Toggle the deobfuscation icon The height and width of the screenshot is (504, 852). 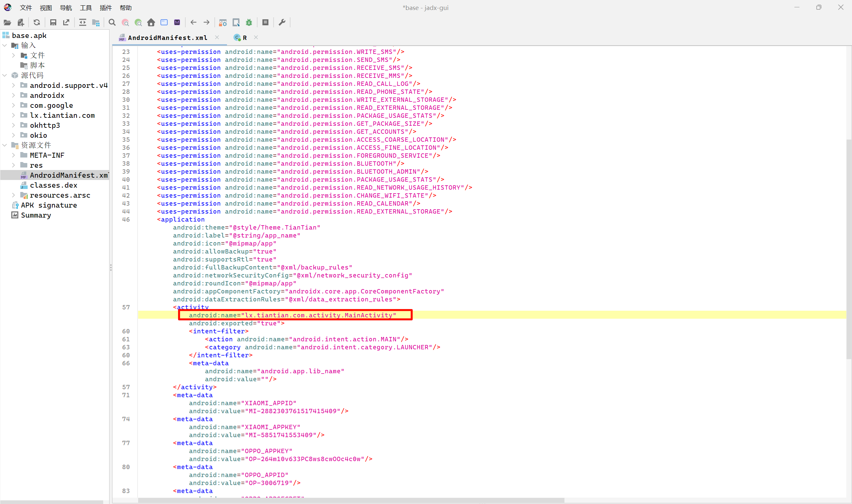[x=223, y=23]
